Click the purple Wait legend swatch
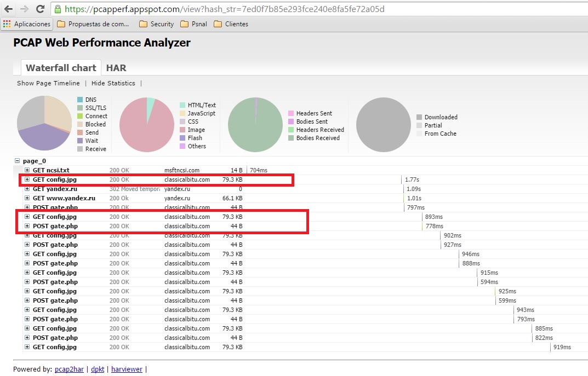The width and height of the screenshot is (588, 376). point(80,141)
